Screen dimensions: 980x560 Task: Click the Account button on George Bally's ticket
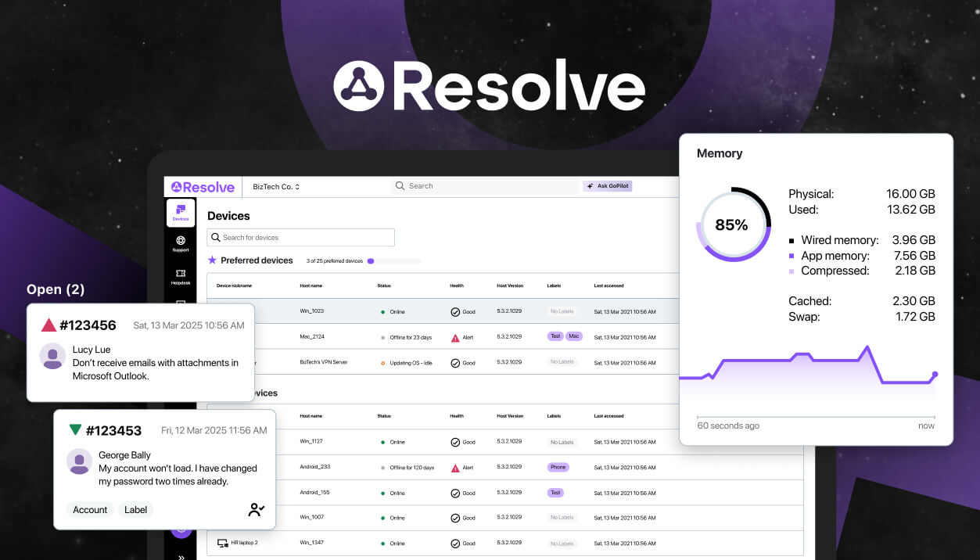pyautogui.click(x=90, y=509)
